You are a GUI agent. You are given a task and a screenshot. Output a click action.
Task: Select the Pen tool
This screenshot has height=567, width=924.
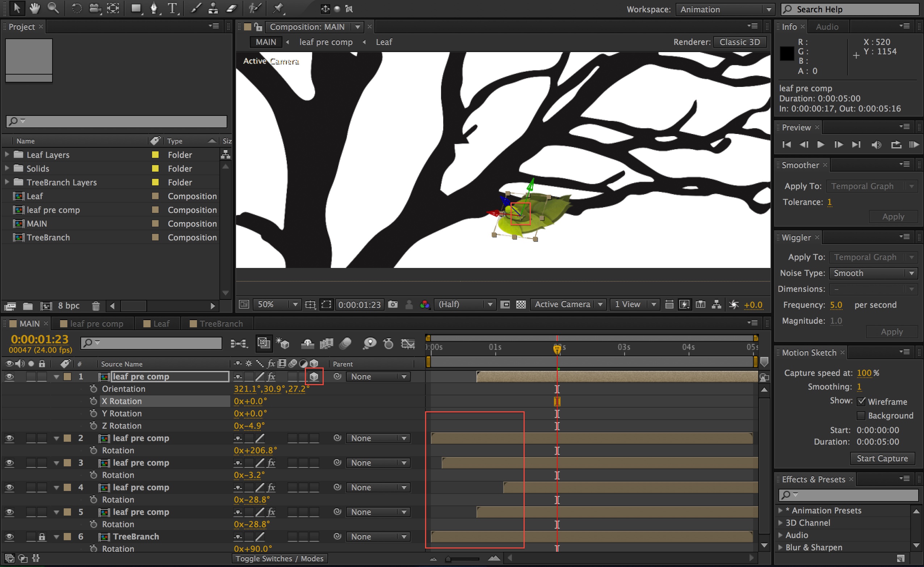154,8
